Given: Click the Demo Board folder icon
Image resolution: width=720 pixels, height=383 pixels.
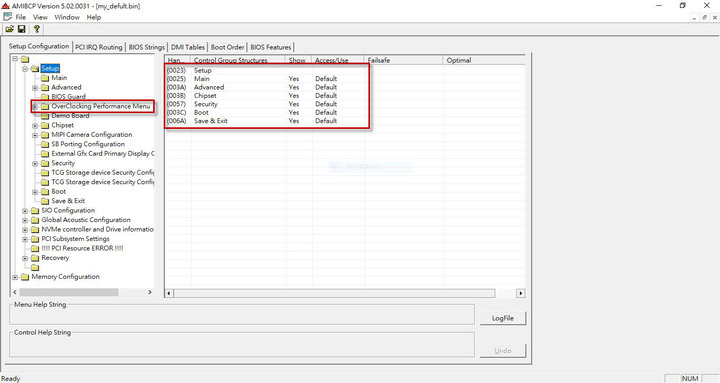Looking at the screenshot, I should 45,116.
